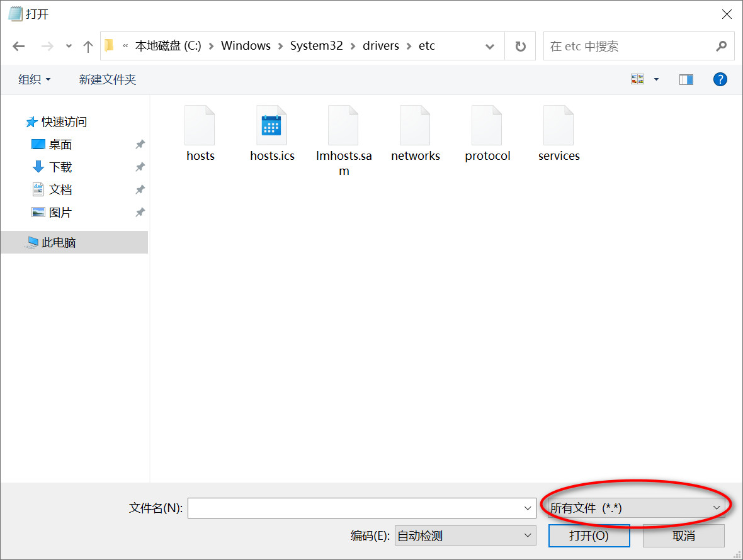The image size is (743, 560).
Task: Click the folder icon in address bar
Action: [110, 45]
